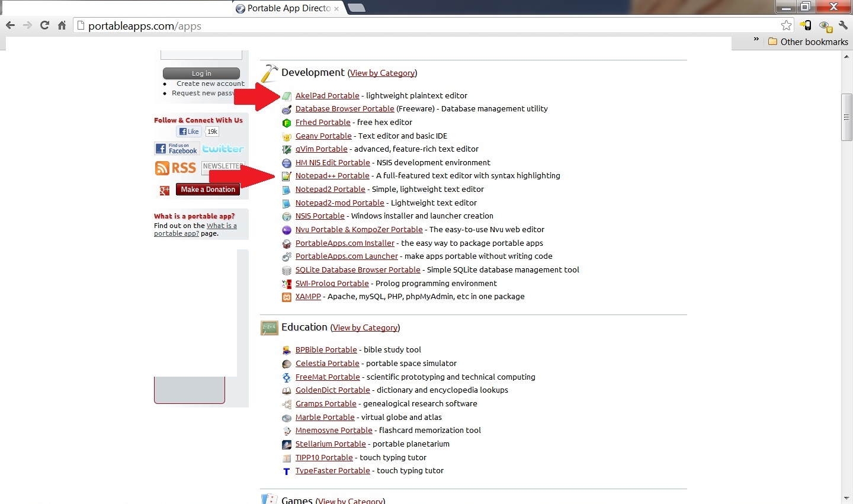Click the SWI-Prolog Portable icon
The image size is (853, 504).
pyautogui.click(x=287, y=284)
